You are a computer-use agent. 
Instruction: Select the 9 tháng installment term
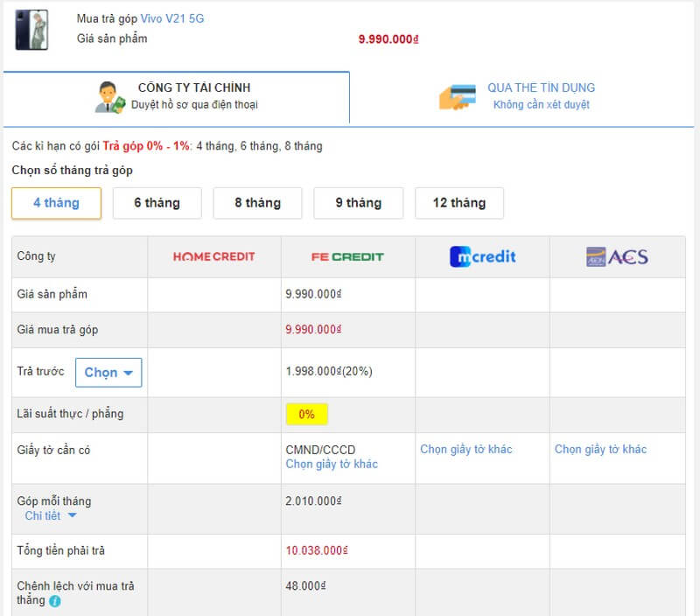click(x=359, y=203)
